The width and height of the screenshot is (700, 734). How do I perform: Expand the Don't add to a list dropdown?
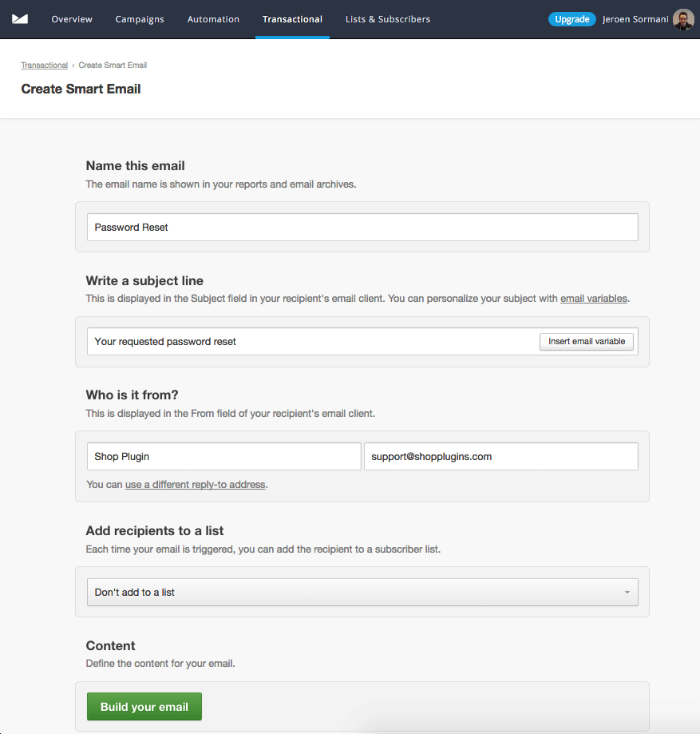[362, 592]
